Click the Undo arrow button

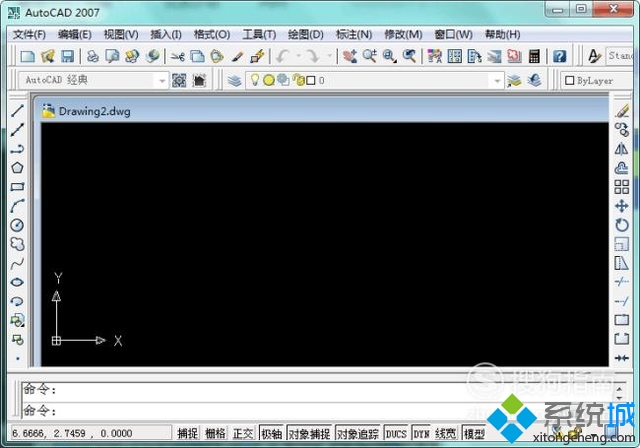point(282,56)
